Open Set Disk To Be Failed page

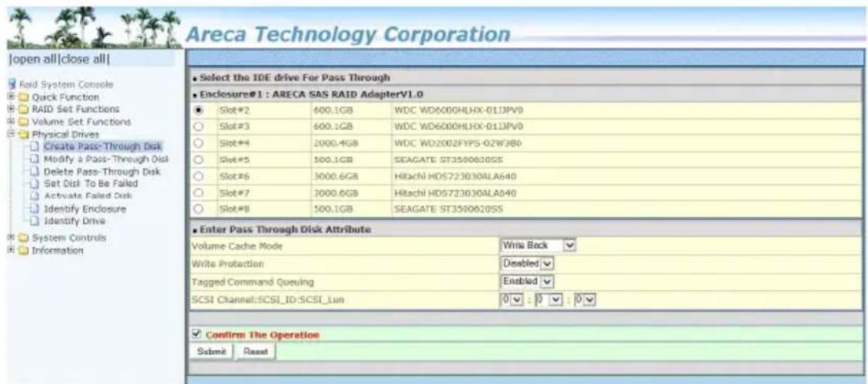coord(90,183)
